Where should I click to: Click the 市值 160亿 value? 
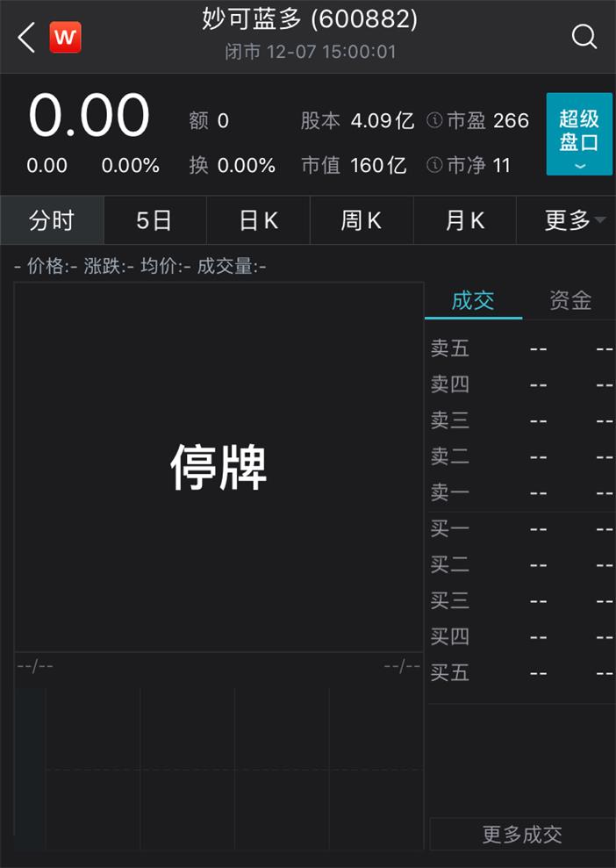point(354,165)
